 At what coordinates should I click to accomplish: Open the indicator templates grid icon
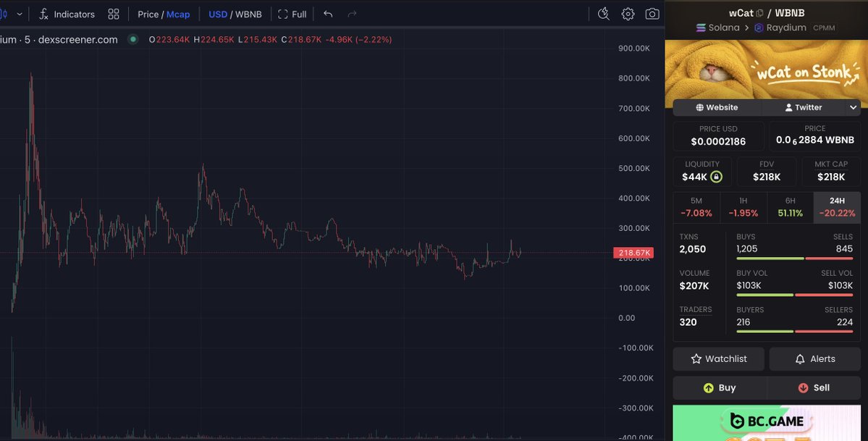[114, 14]
